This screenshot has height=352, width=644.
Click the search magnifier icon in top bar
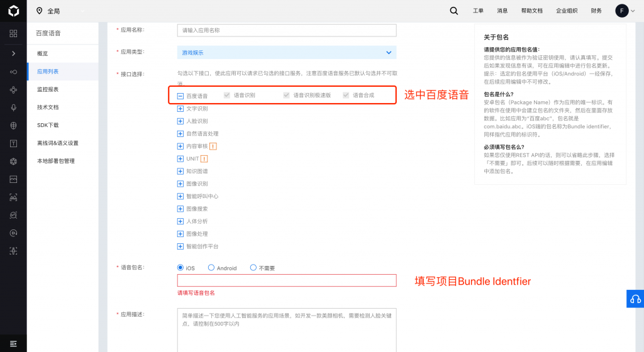point(454,11)
